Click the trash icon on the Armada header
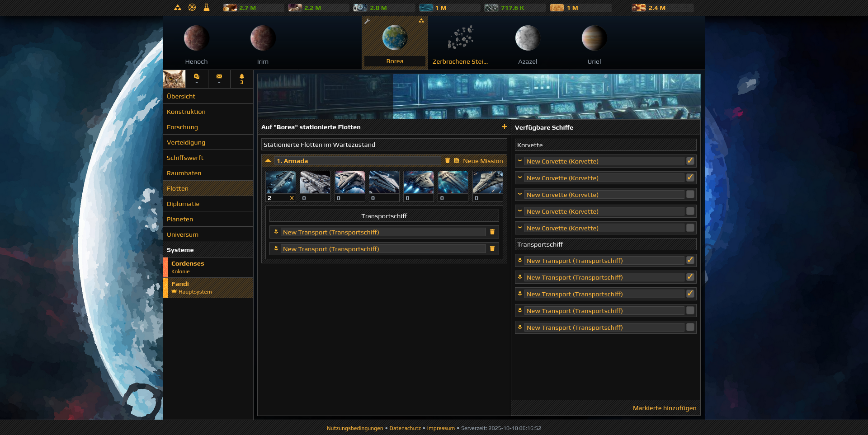868x435 pixels. pyautogui.click(x=448, y=160)
